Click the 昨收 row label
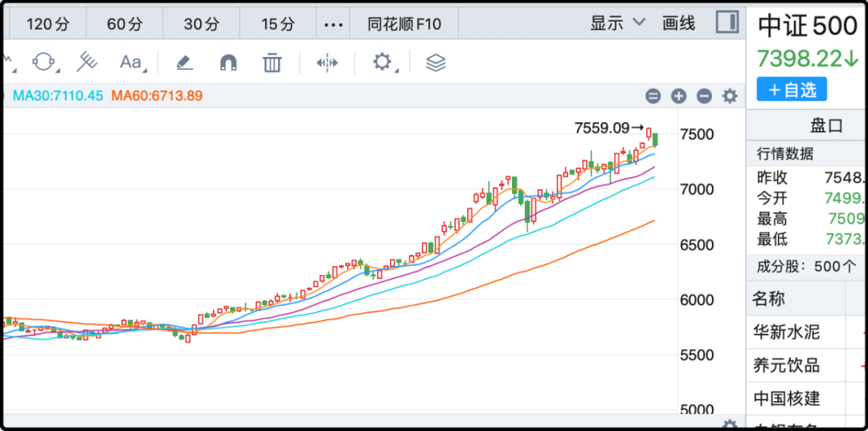This screenshot has width=868, height=431. (772, 178)
